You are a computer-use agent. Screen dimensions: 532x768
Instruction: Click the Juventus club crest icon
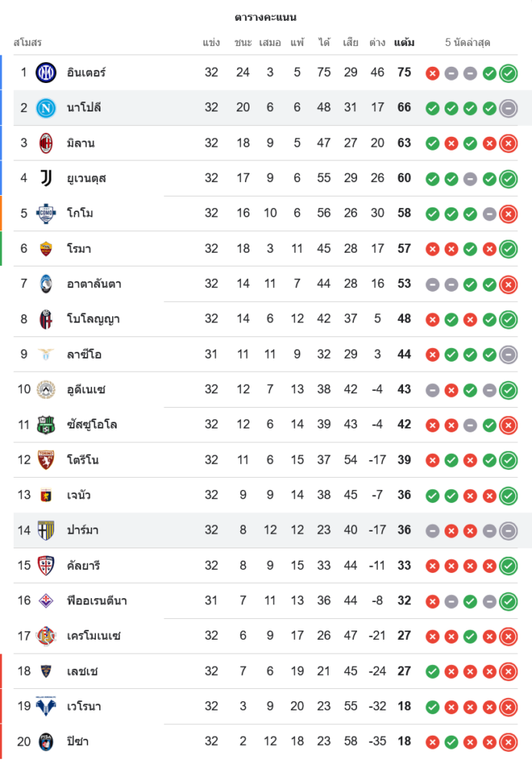point(46,178)
